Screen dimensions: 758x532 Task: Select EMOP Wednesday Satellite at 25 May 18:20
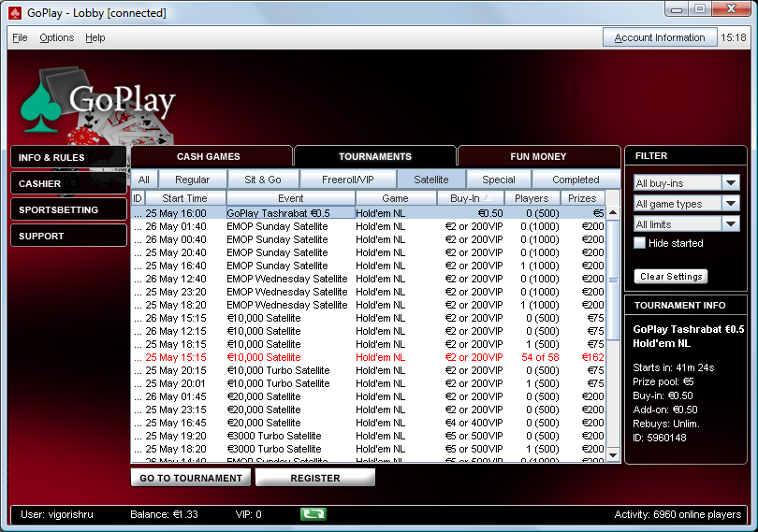(x=368, y=305)
